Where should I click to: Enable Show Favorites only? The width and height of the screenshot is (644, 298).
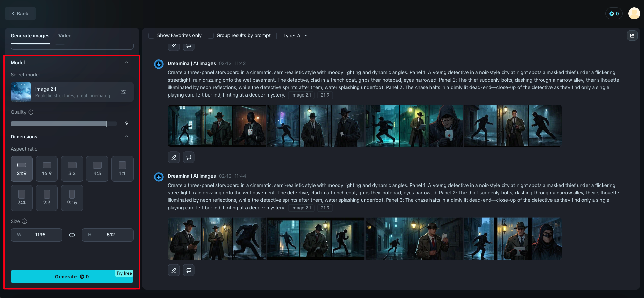pyautogui.click(x=152, y=36)
